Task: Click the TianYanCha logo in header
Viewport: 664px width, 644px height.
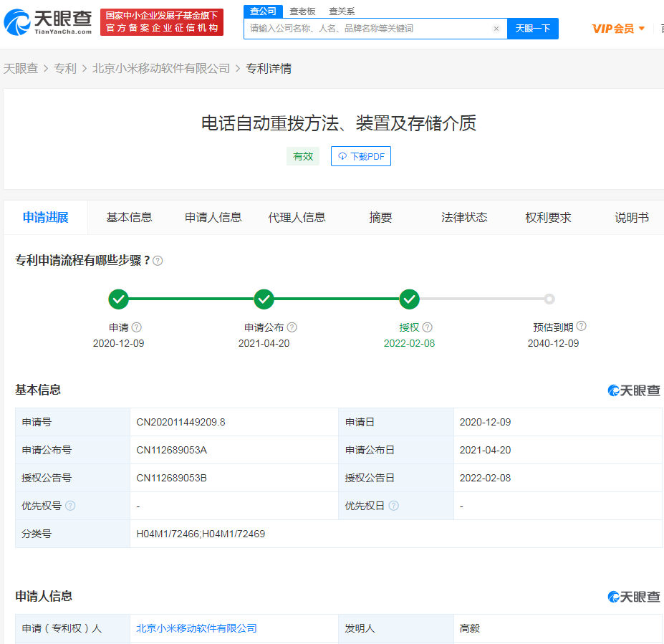Action: click(x=48, y=22)
